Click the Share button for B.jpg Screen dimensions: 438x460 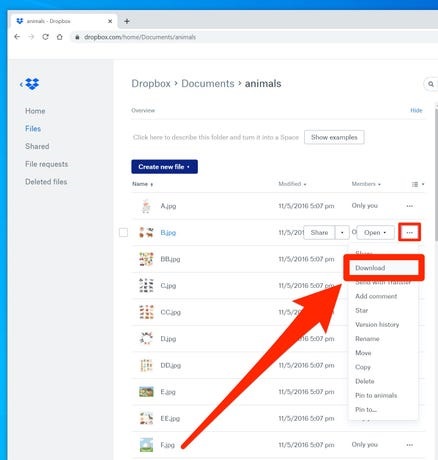click(319, 232)
